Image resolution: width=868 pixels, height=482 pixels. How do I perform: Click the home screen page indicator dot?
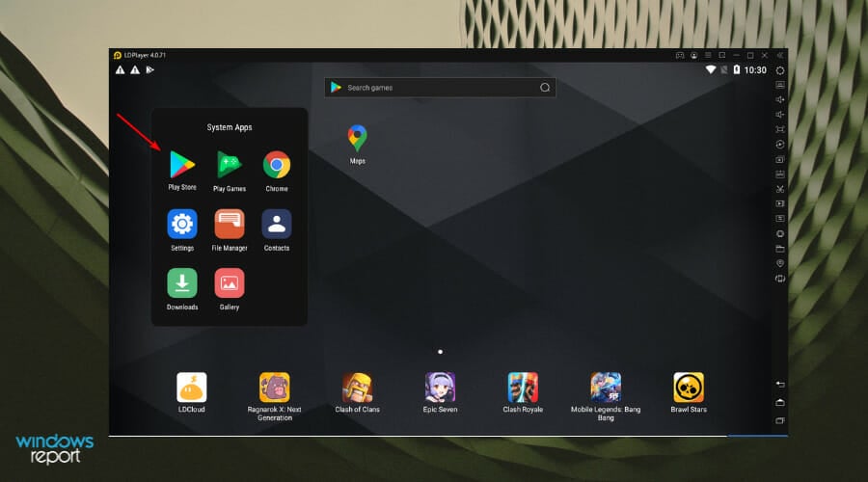(440, 352)
